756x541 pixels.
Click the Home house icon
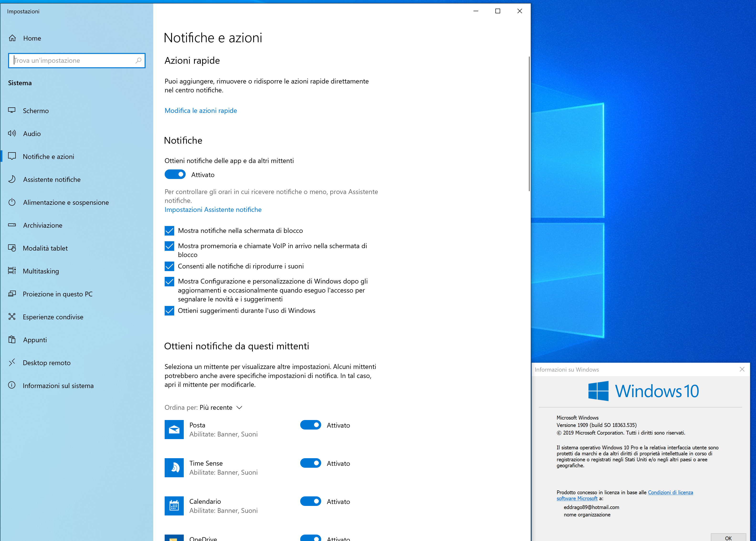coord(12,38)
